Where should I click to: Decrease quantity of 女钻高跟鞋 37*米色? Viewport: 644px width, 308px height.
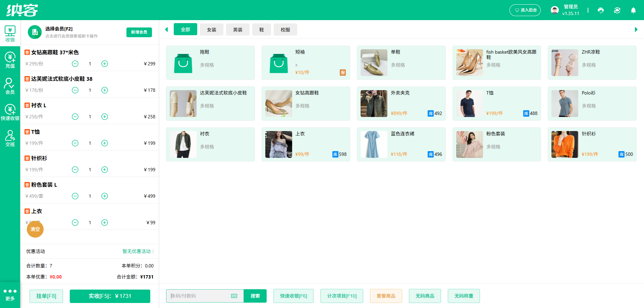click(x=75, y=64)
